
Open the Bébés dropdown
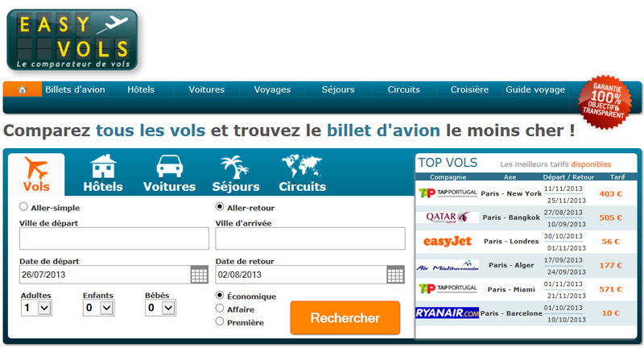(160, 308)
